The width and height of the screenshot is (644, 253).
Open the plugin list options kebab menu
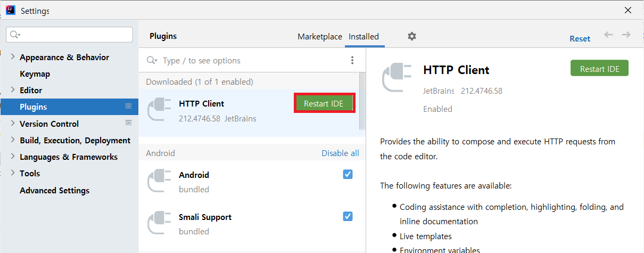click(352, 60)
